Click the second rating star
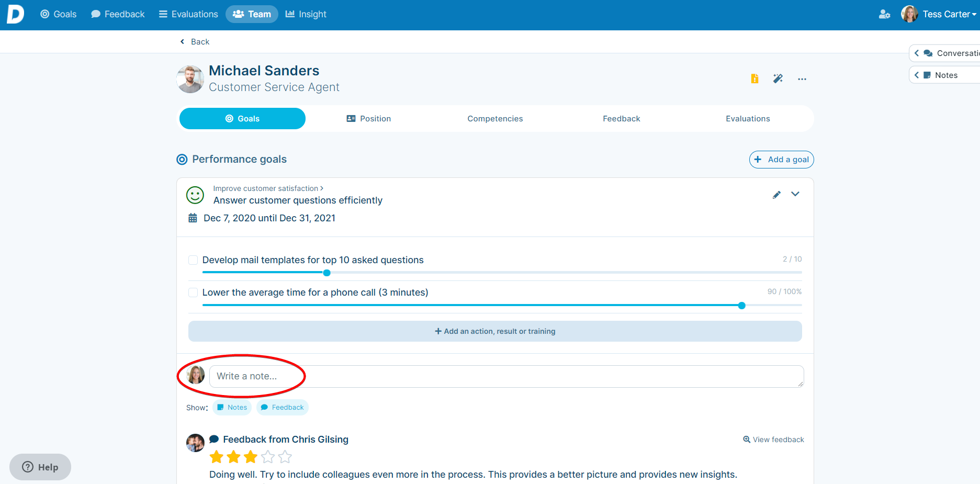Screen dimensions: 980x484 [x=233, y=457]
